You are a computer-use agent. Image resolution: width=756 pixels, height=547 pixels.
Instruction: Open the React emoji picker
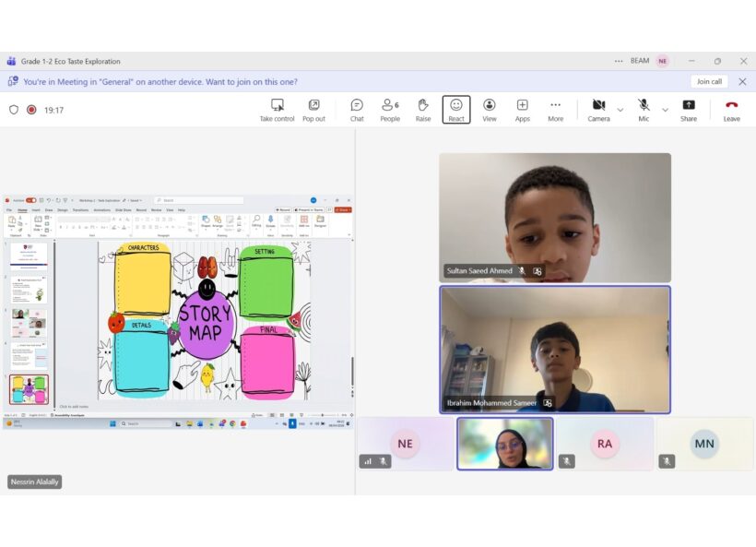[x=456, y=109]
